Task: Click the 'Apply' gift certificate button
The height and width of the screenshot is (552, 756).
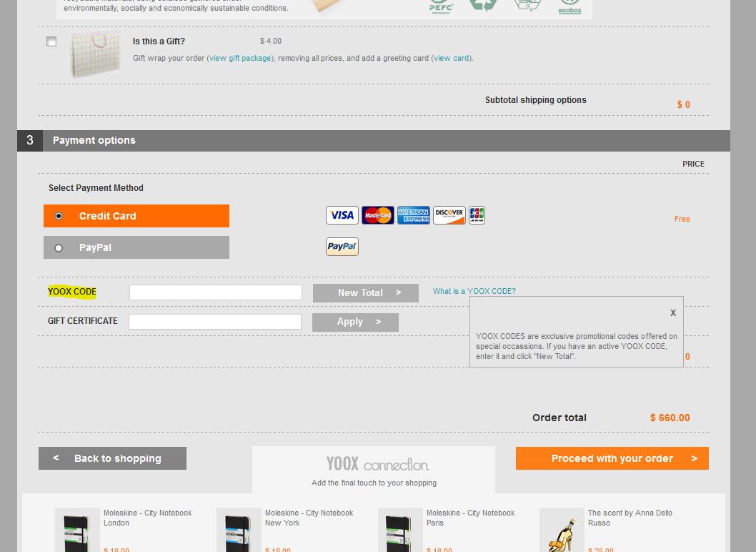Action: tap(355, 322)
